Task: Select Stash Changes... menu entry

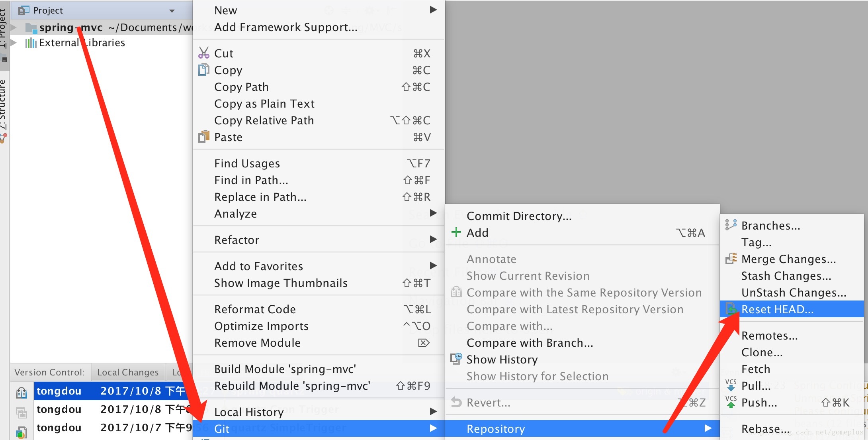Action: tap(786, 276)
